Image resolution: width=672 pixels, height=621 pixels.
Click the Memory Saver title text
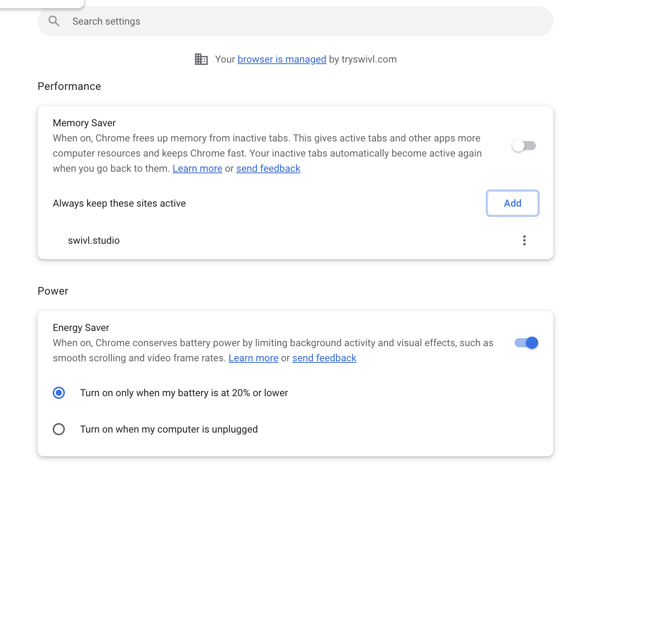point(84,123)
